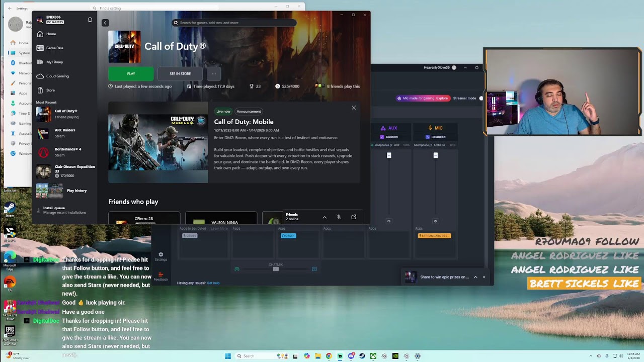Dismiss the Call of Duty: Mobile announcement
The height and width of the screenshot is (362, 644).
[354, 108]
